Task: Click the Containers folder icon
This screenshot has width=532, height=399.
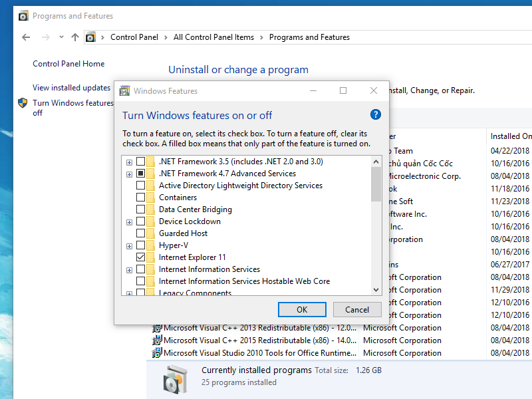Action: [x=151, y=198]
